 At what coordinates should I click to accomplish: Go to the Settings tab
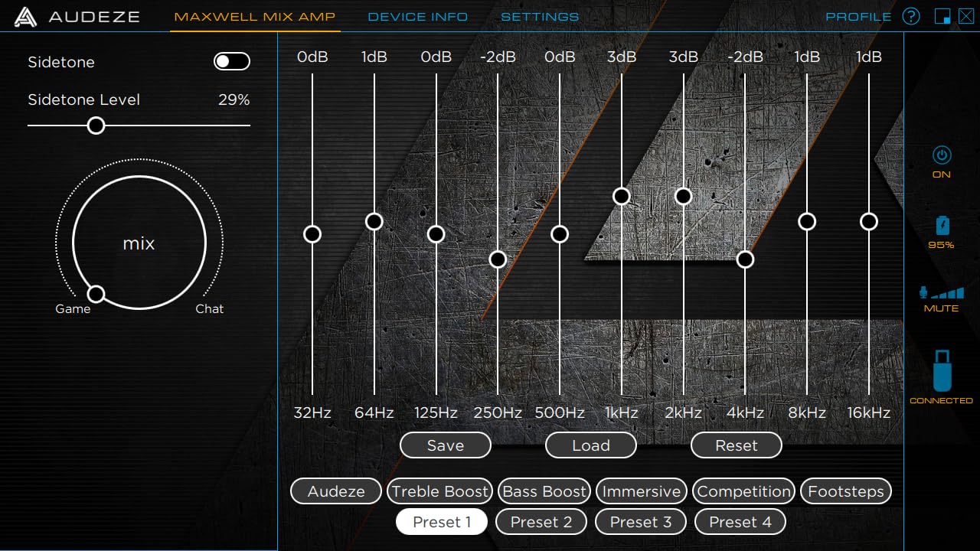(540, 17)
